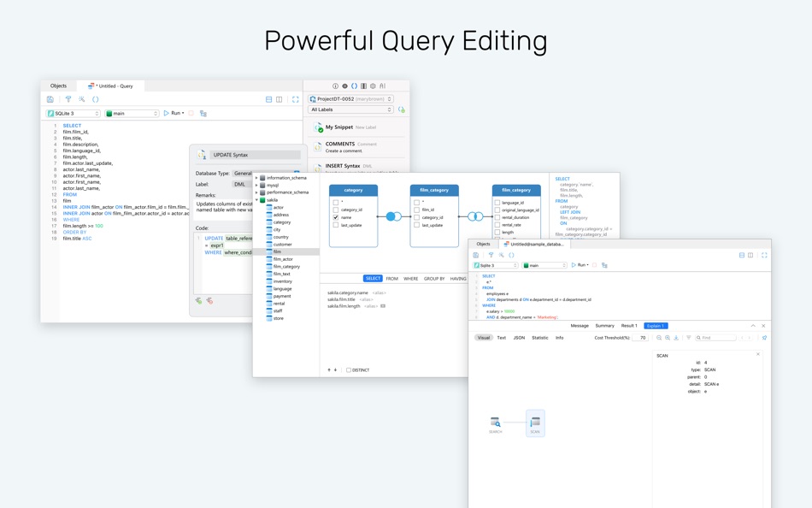Select the GROUP BY tab in query builder

[x=434, y=278]
